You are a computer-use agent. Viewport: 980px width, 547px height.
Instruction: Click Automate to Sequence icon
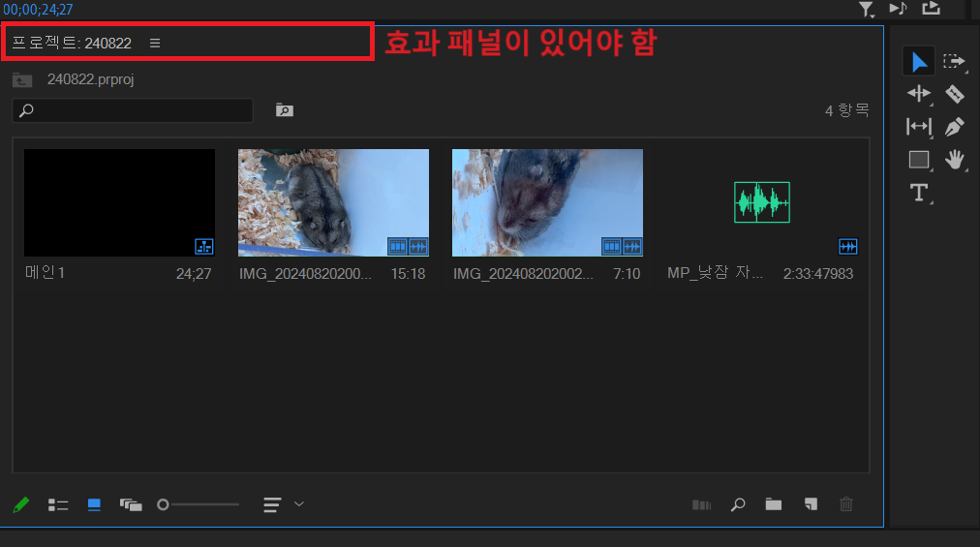click(x=701, y=505)
